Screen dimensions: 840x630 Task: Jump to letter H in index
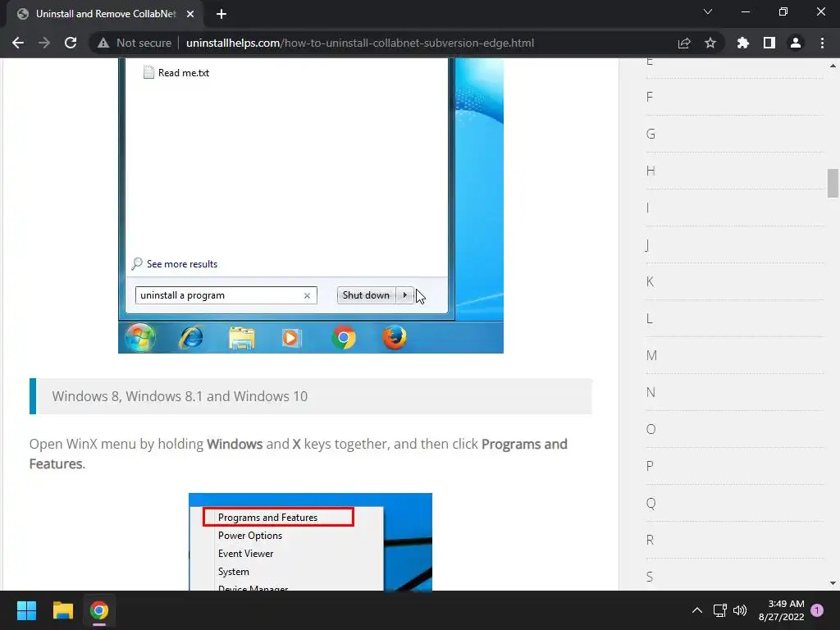coord(651,171)
